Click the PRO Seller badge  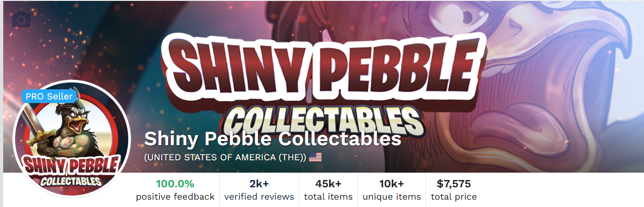pos(49,96)
